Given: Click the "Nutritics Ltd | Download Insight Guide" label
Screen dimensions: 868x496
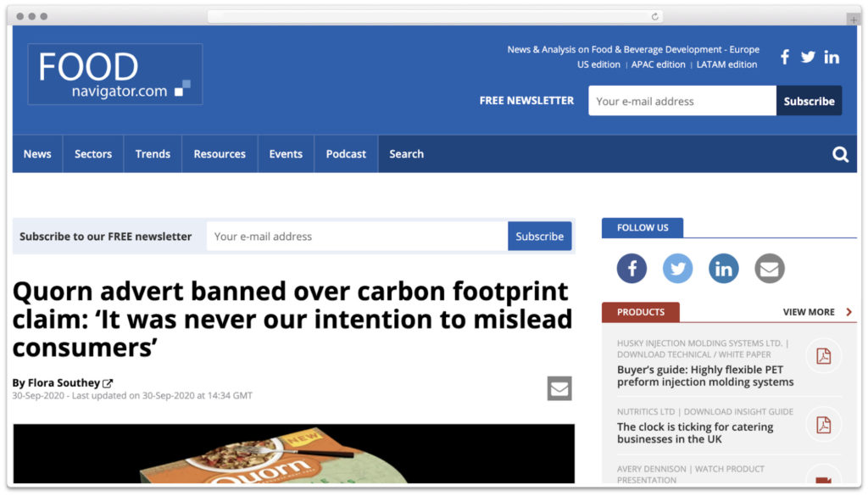Looking at the screenshot, I should click(x=705, y=412).
